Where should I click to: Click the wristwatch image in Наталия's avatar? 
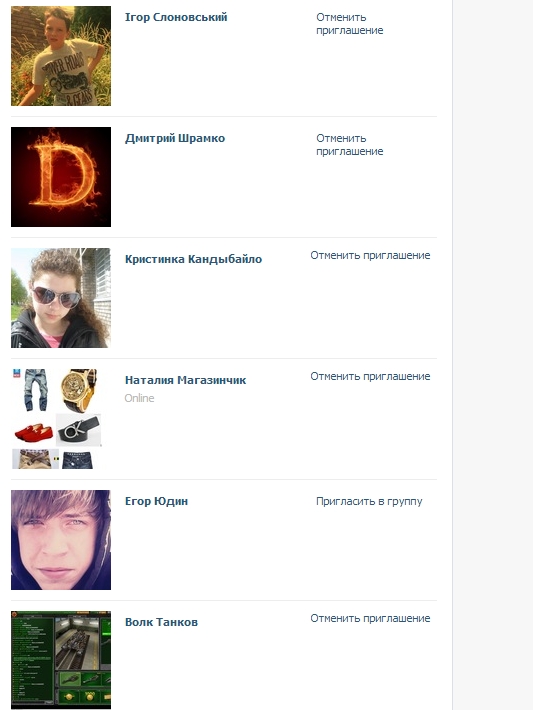click(x=79, y=391)
